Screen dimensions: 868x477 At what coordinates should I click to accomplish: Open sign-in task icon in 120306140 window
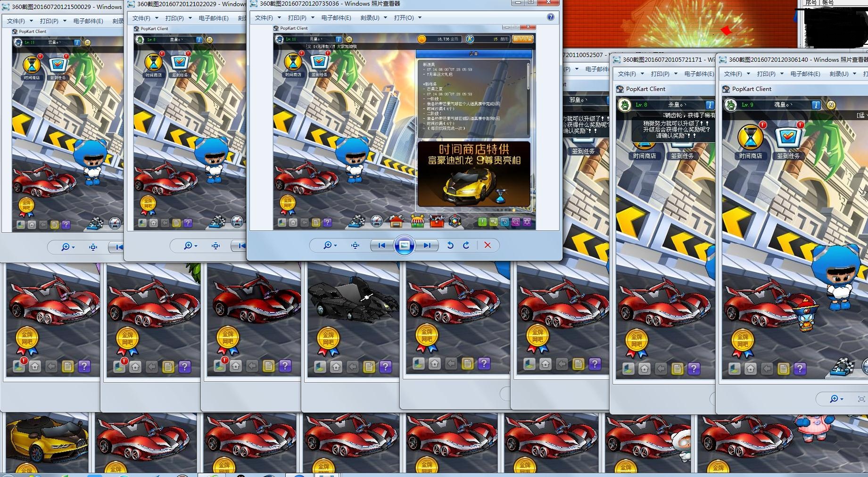pos(788,137)
